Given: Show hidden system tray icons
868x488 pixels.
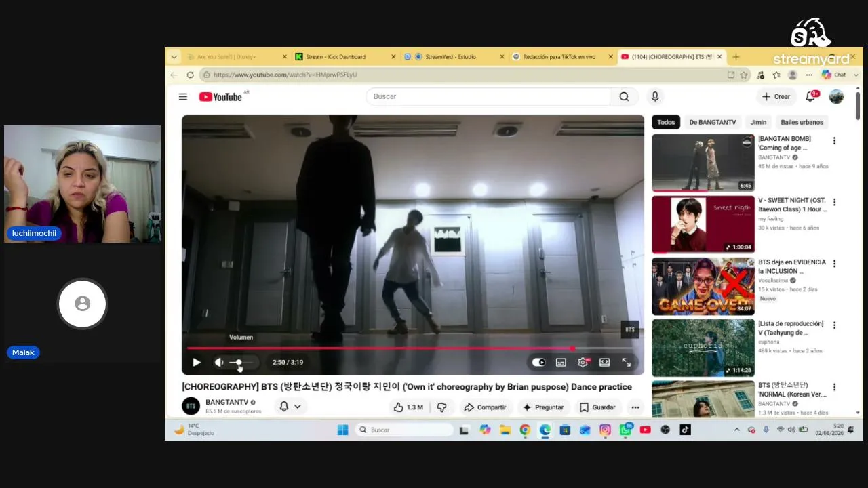Looking at the screenshot, I should point(737,430).
